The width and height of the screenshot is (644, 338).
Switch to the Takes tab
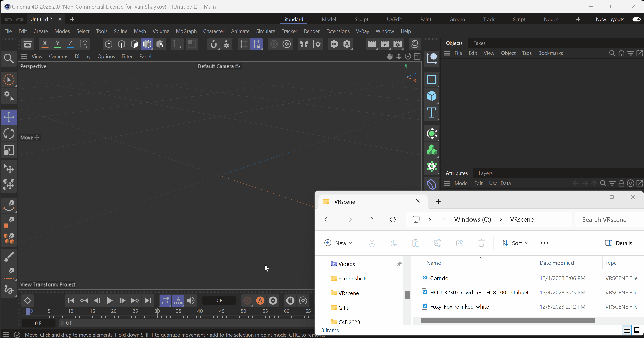pyautogui.click(x=479, y=43)
